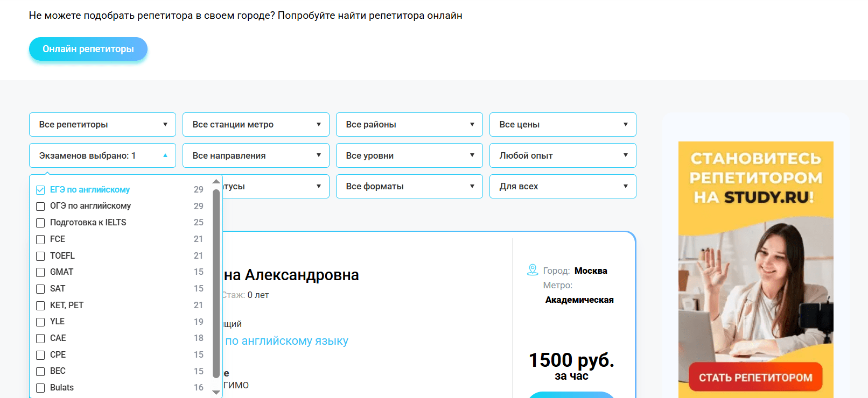Expand the Все форматы dropdown

[409, 186]
